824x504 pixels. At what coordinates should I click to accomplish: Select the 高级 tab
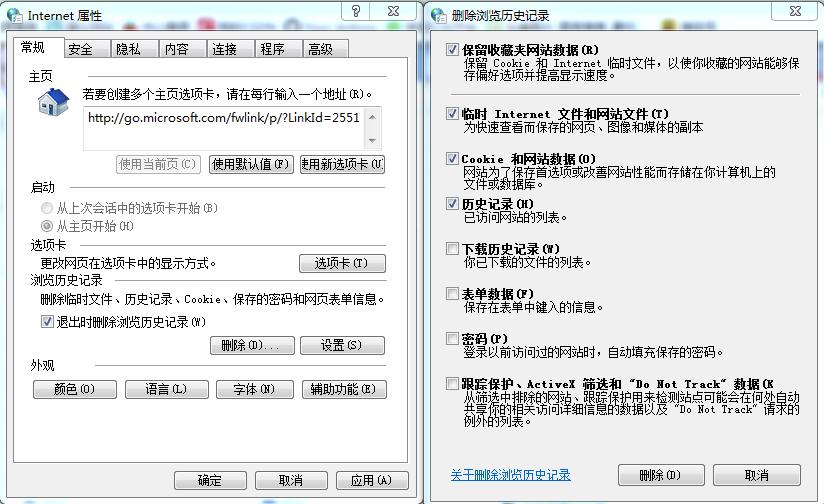tap(325, 49)
